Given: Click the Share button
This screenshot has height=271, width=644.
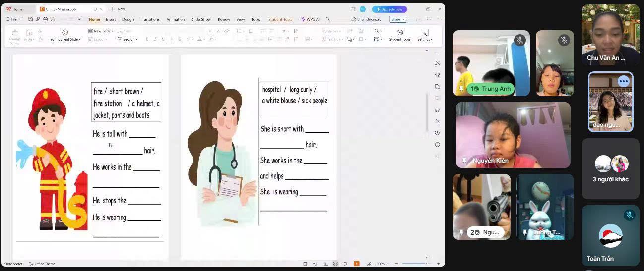Looking at the screenshot, I should pyautogui.click(x=397, y=19).
